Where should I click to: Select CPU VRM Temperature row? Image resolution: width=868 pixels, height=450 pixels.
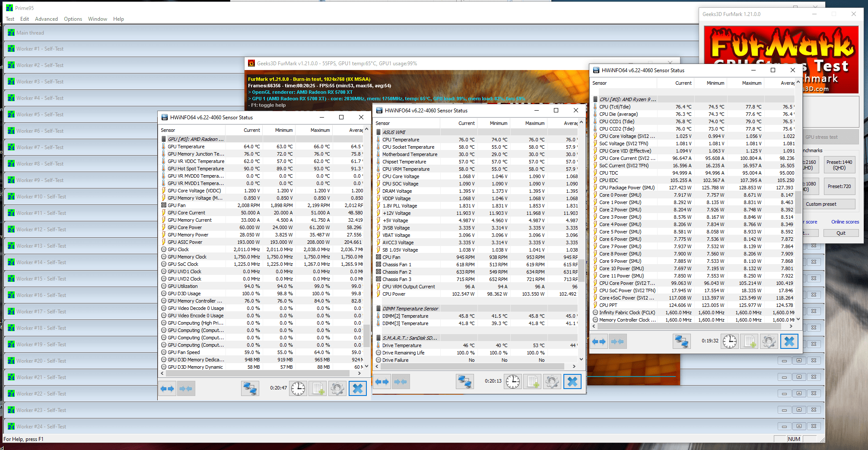[477, 169]
